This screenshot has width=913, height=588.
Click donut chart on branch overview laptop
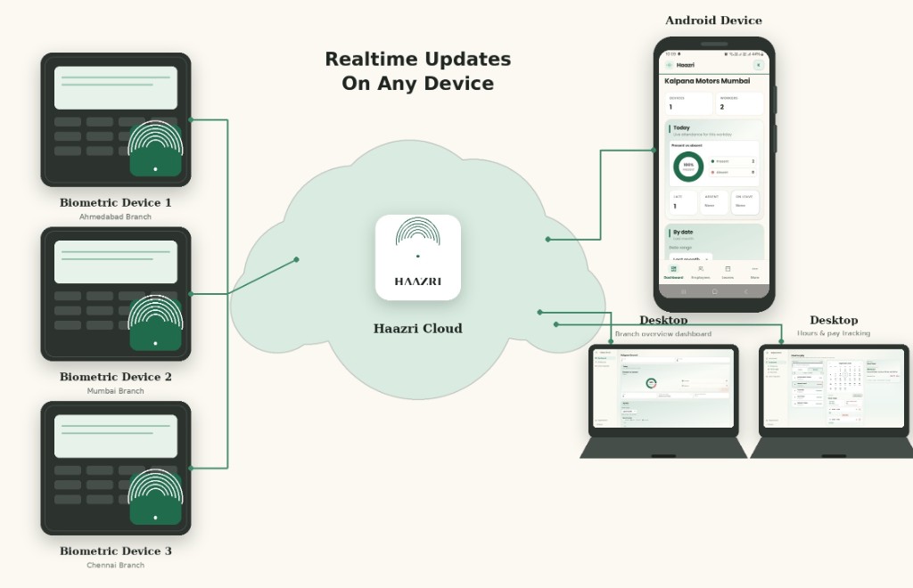pos(651,383)
